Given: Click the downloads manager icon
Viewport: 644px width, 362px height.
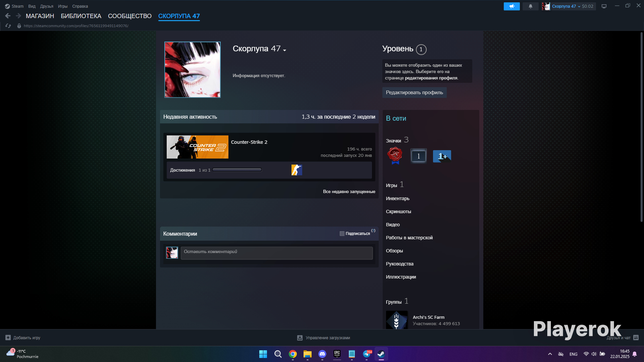Looking at the screenshot, I should pyautogui.click(x=300, y=338).
